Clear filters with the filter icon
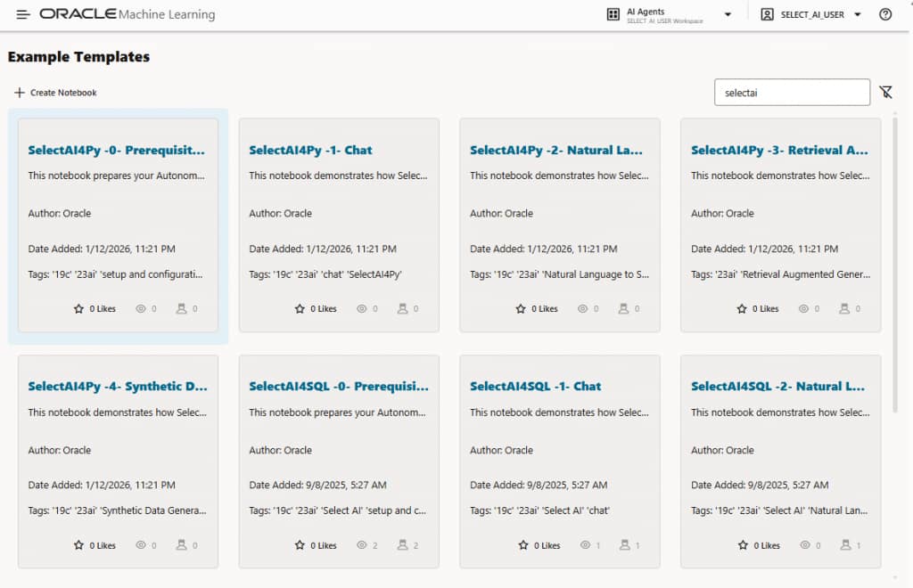The width and height of the screenshot is (913, 588). 885,93
